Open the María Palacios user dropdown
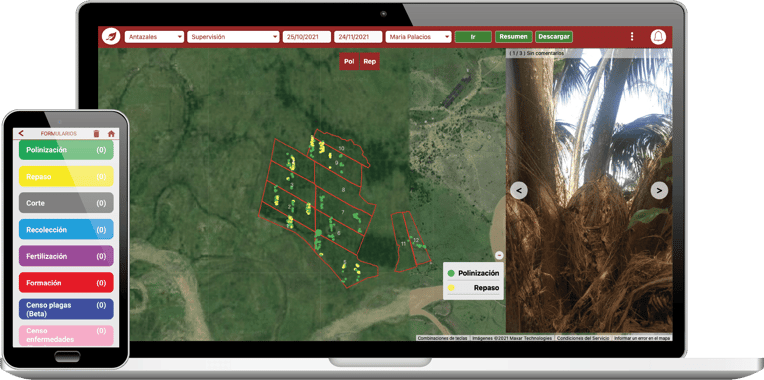Viewport: 764px width, 380px height. (x=419, y=37)
